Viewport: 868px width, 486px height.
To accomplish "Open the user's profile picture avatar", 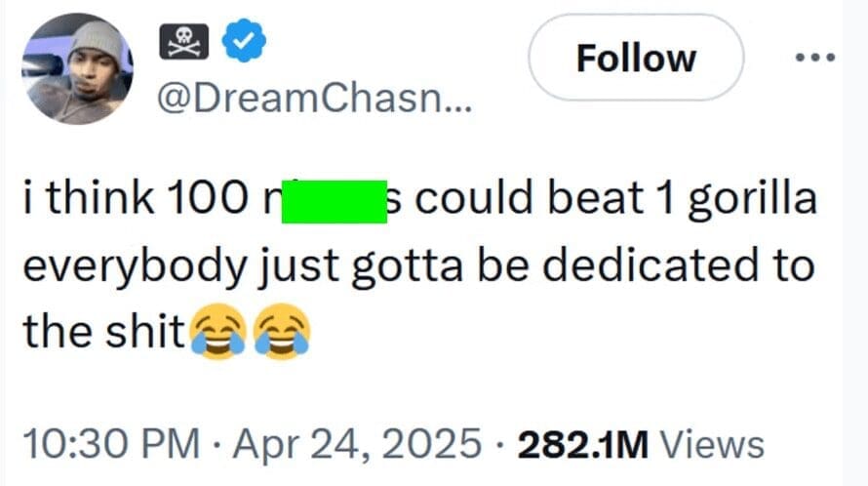I will click(x=80, y=69).
